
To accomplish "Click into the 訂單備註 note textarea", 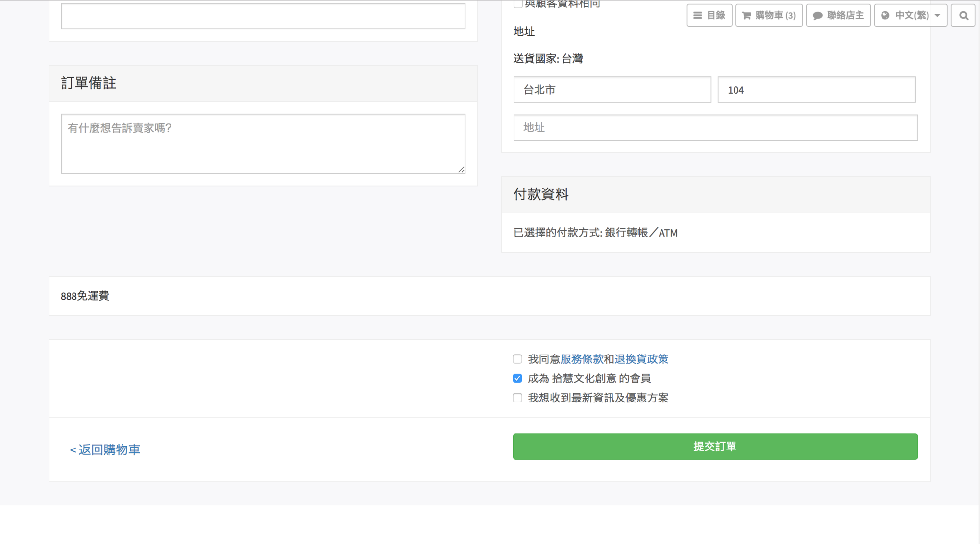I will (x=263, y=143).
